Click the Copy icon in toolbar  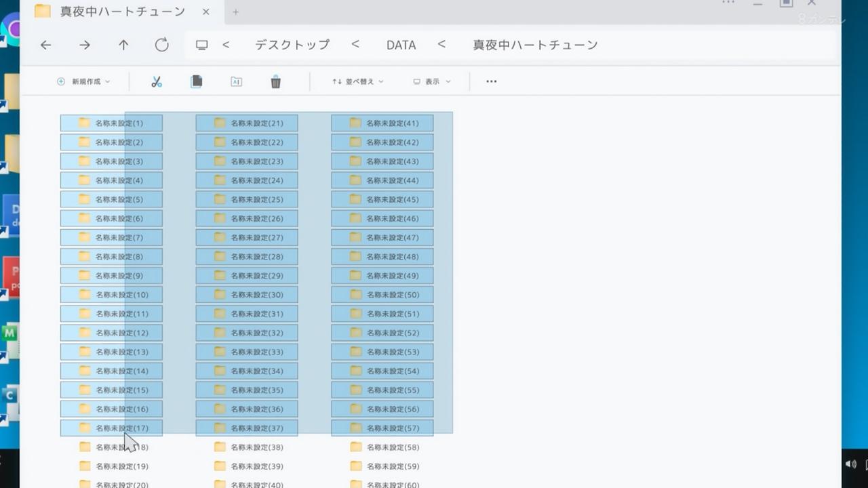pos(197,82)
